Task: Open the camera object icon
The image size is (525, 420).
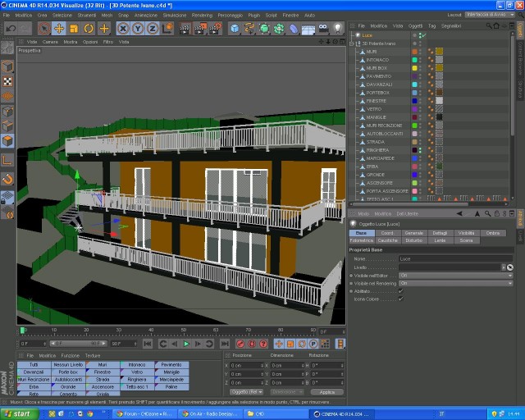Action: click(x=323, y=29)
